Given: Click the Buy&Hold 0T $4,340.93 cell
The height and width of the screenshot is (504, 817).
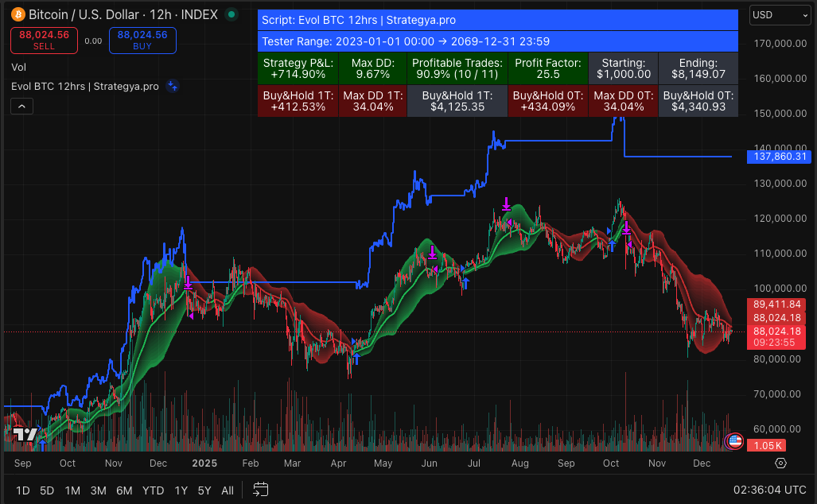Looking at the screenshot, I should pos(698,101).
